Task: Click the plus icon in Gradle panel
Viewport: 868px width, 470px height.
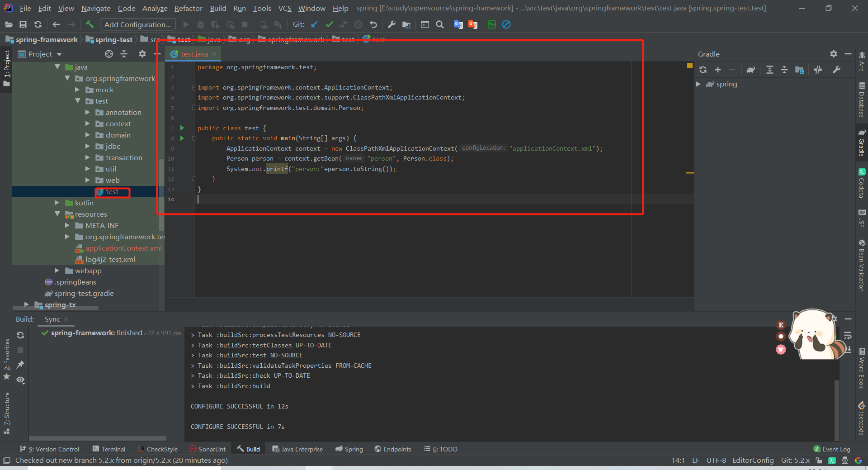Action: click(718, 70)
